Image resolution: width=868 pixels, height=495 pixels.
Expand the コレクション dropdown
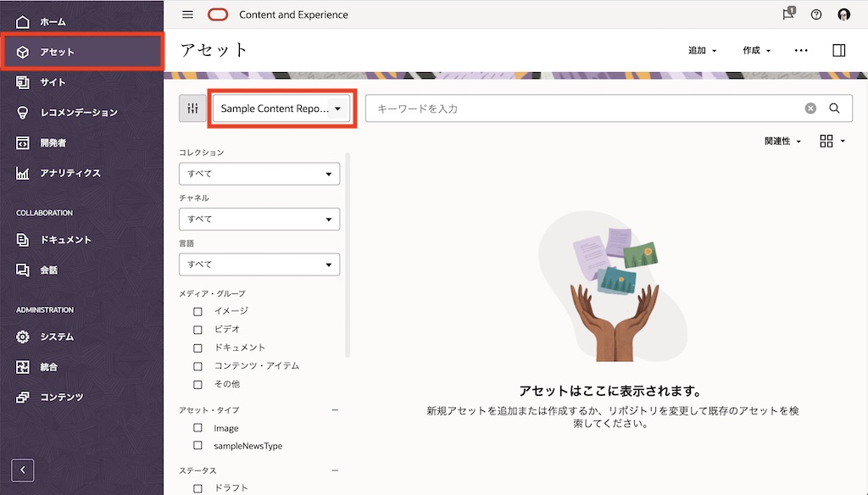(259, 174)
